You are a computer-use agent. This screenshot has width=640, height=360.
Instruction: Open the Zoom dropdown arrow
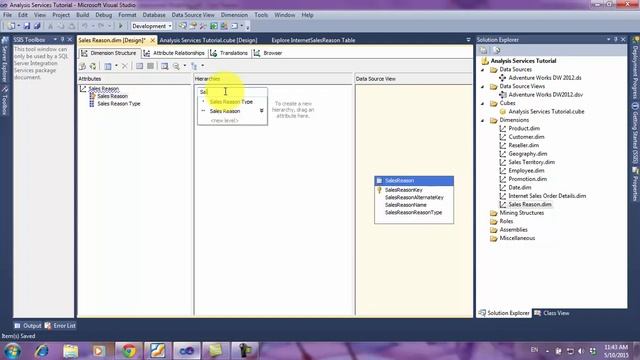184,66
